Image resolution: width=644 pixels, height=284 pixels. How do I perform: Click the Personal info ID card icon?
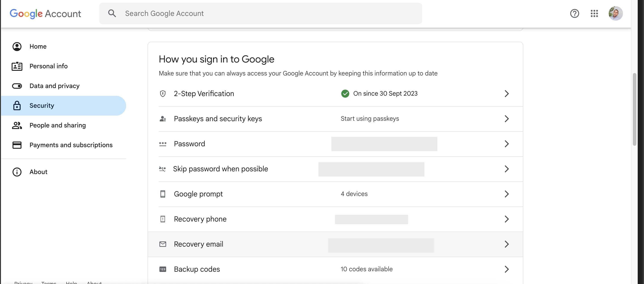(x=17, y=66)
